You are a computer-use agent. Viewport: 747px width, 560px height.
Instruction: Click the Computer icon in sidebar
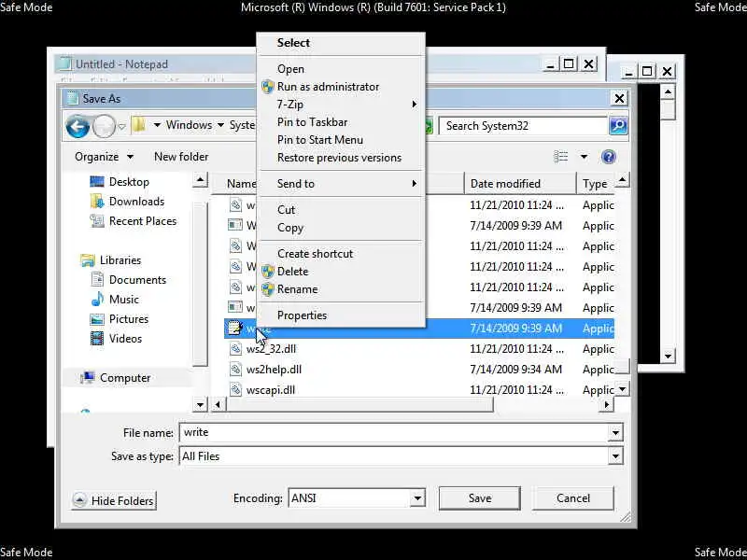[x=88, y=378]
